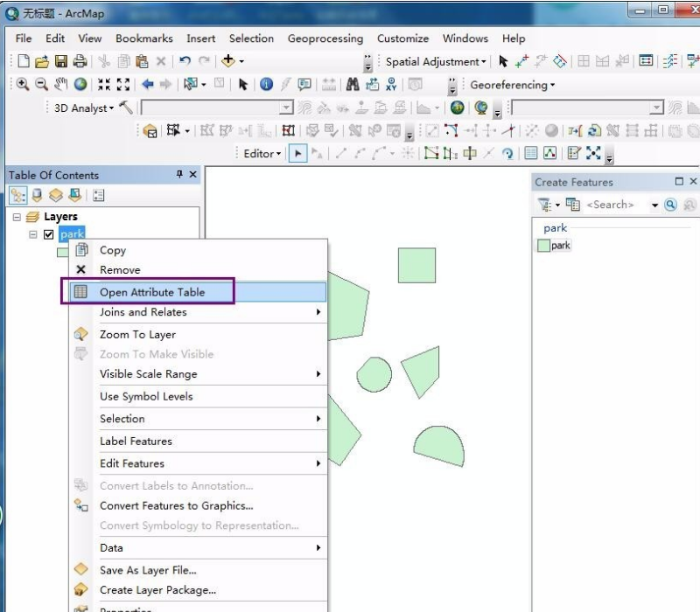
Task: Save the map using the floppy disk icon
Action: pyautogui.click(x=60, y=61)
